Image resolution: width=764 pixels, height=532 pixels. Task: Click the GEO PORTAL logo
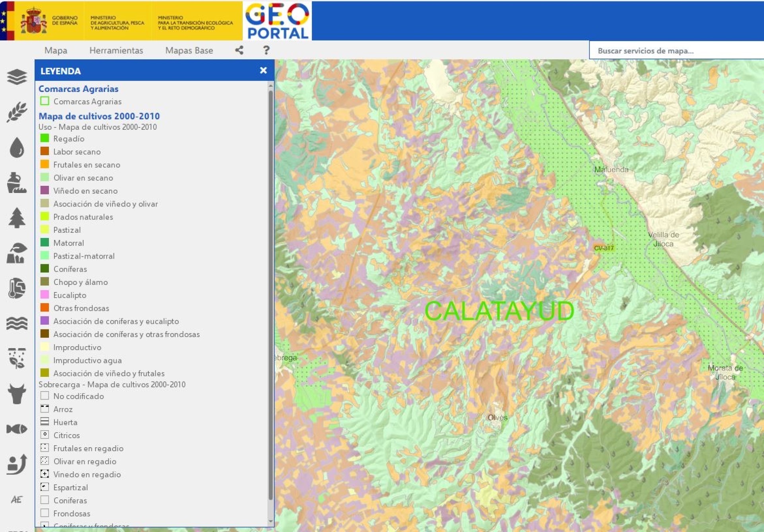pyautogui.click(x=277, y=21)
